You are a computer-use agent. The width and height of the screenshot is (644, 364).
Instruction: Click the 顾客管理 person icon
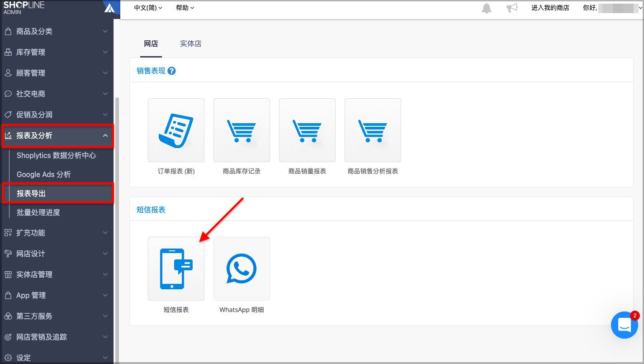(x=8, y=73)
